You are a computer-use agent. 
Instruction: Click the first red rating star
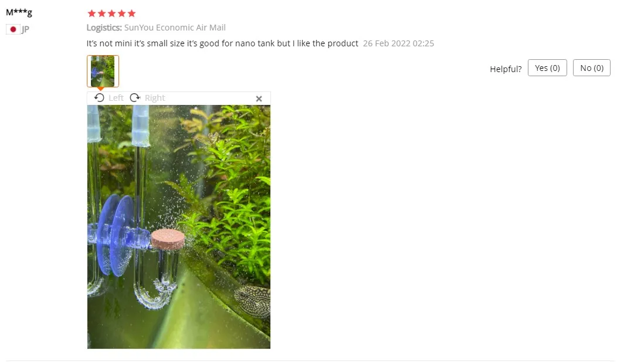pos(91,13)
